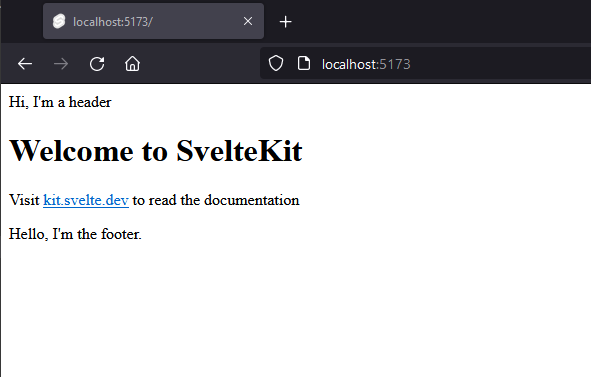The height and width of the screenshot is (377, 591).
Task: Close the localhost:5173/ tab
Action: coord(248,21)
